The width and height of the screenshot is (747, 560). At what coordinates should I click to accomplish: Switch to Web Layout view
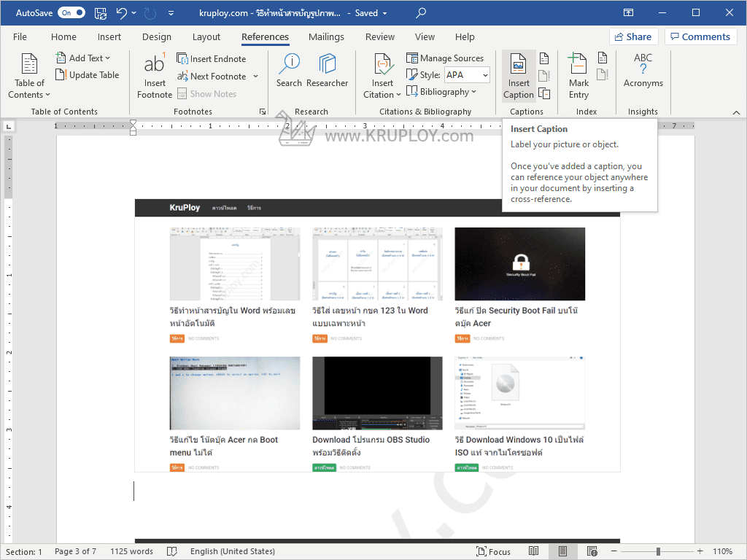click(592, 551)
